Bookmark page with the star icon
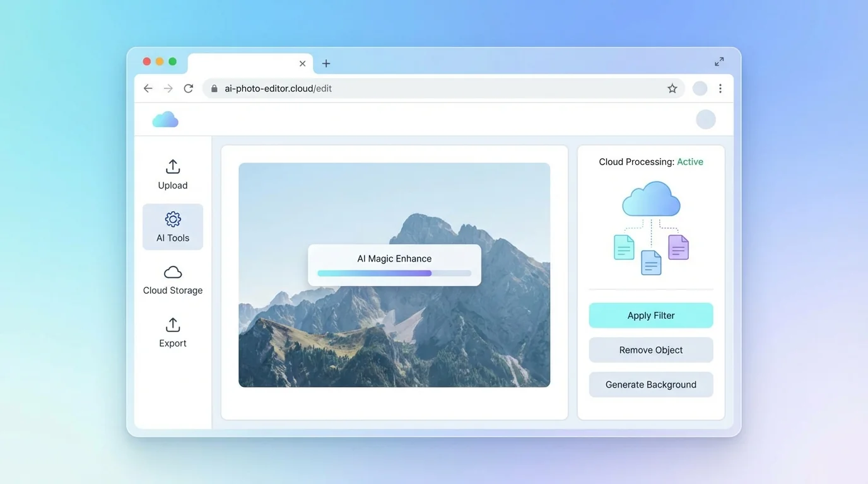The image size is (868, 484). [672, 89]
